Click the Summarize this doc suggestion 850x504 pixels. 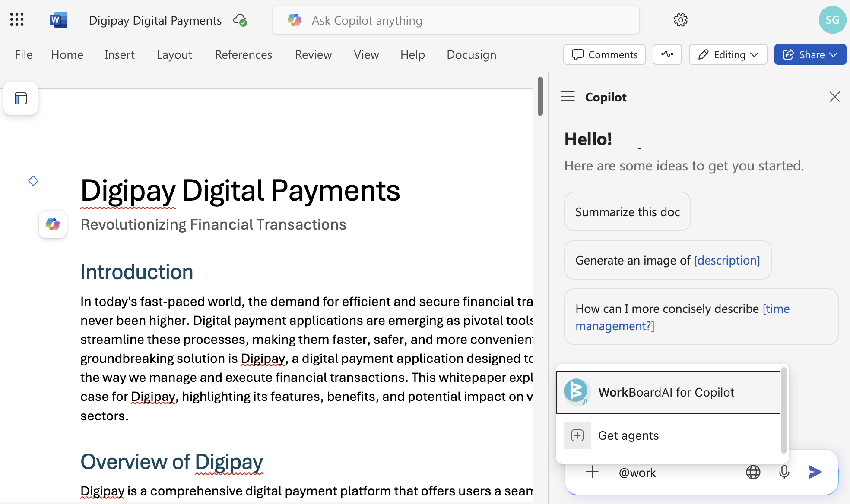point(627,211)
